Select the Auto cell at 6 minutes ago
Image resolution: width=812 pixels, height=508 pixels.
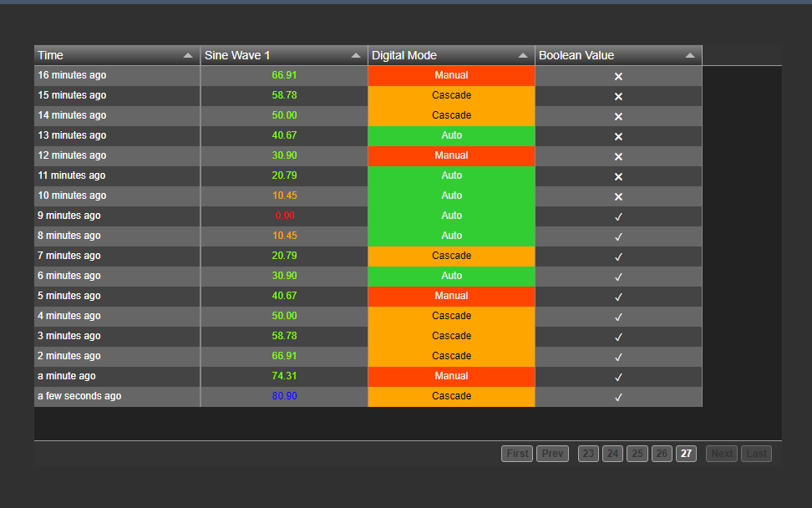coord(452,277)
